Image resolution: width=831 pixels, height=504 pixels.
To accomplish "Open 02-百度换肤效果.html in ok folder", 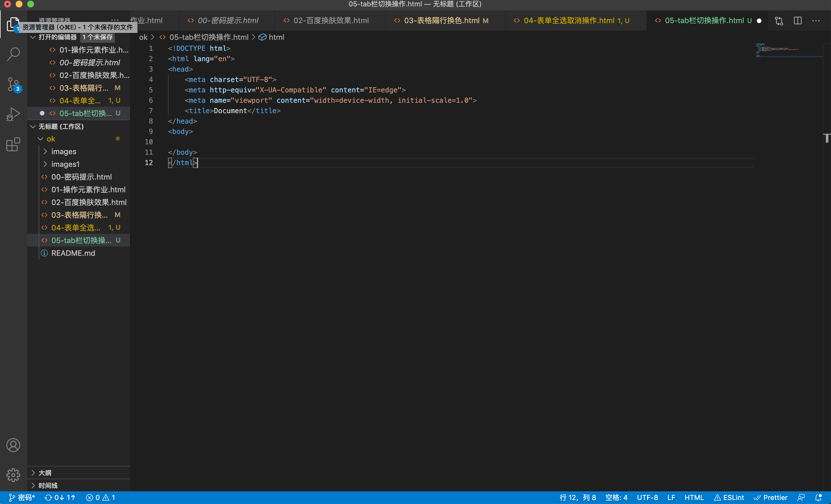I will (x=78, y=202).
